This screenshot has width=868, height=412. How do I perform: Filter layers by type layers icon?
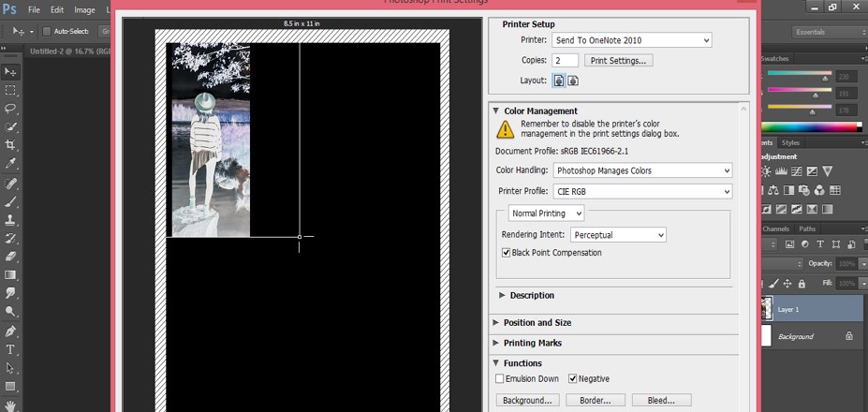[x=820, y=244]
